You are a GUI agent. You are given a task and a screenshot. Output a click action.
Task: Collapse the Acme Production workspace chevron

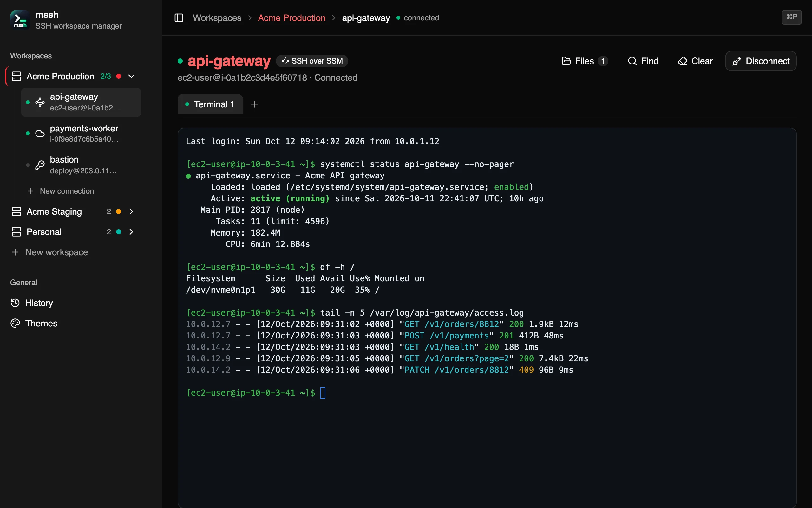tap(132, 76)
